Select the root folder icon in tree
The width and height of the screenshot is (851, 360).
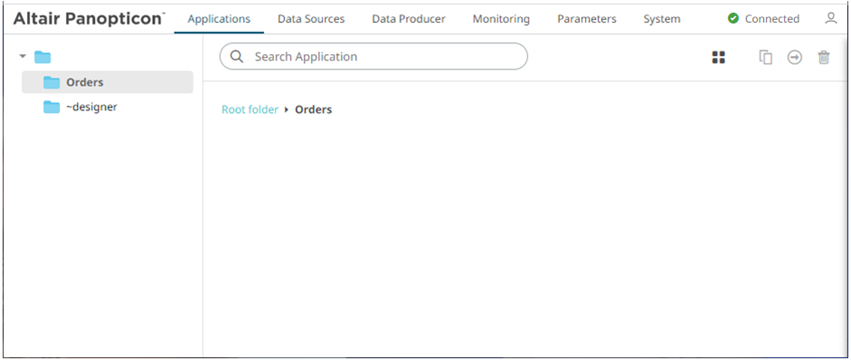42,57
